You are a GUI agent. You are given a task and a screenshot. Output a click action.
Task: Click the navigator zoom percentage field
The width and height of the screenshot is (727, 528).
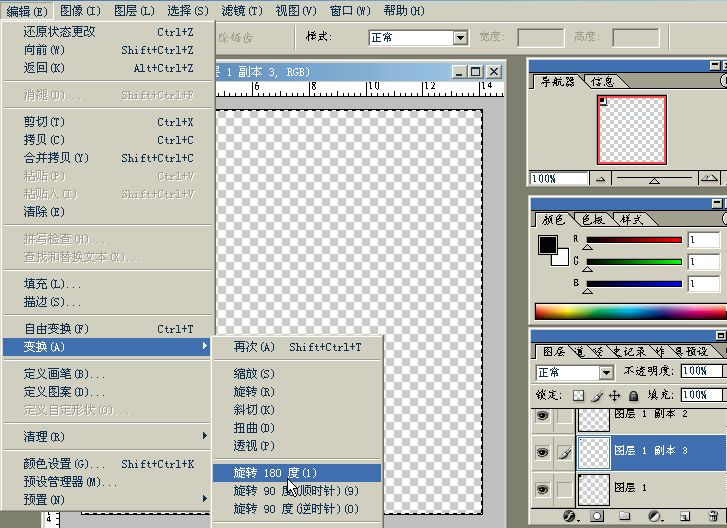click(x=558, y=179)
